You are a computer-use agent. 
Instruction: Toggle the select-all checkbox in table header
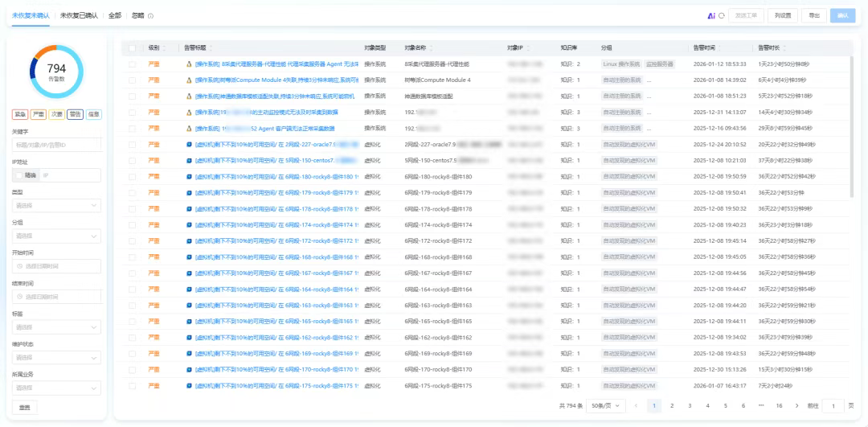click(133, 48)
